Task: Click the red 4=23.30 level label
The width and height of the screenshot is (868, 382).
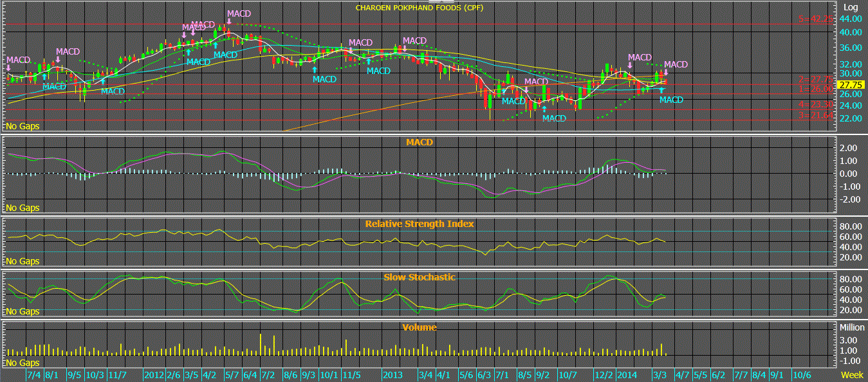Action: click(x=816, y=104)
